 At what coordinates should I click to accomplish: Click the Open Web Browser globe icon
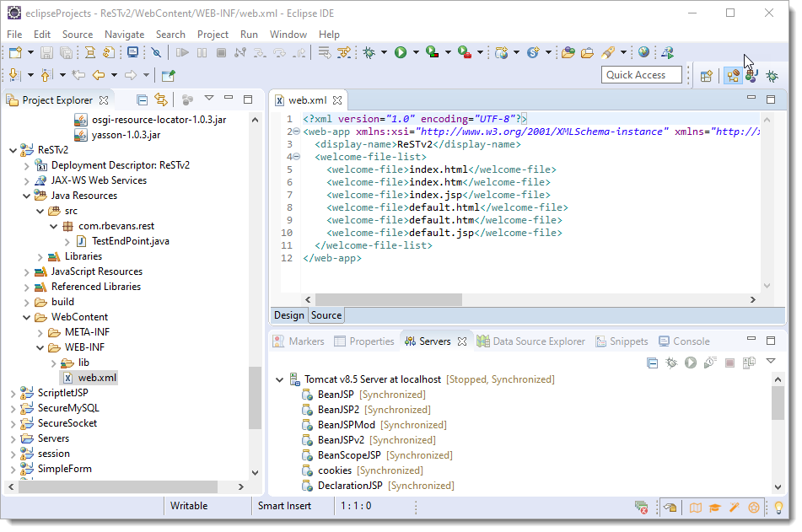pos(643,52)
